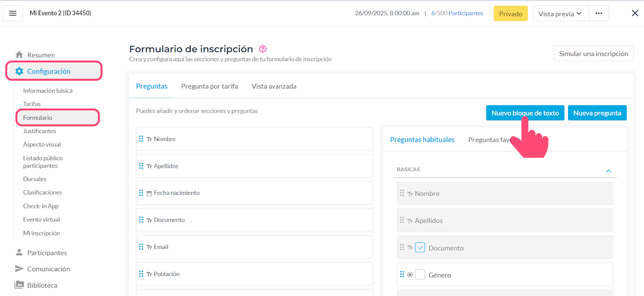This screenshot has width=644, height=296.
Task: Select the Fecha nacimiento question row
Action: [x=254, y=193]
